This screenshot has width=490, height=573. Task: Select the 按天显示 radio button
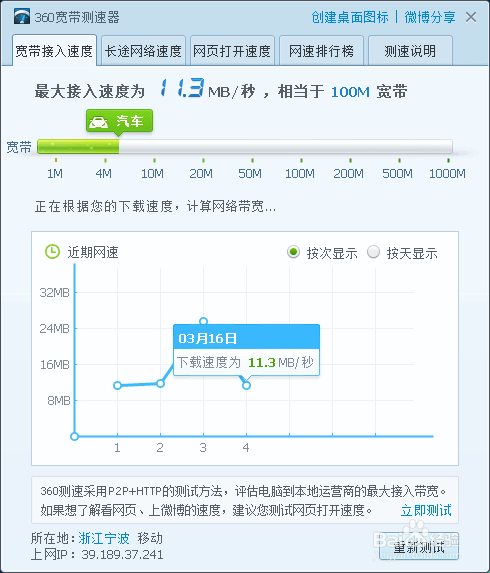[373, 252]
